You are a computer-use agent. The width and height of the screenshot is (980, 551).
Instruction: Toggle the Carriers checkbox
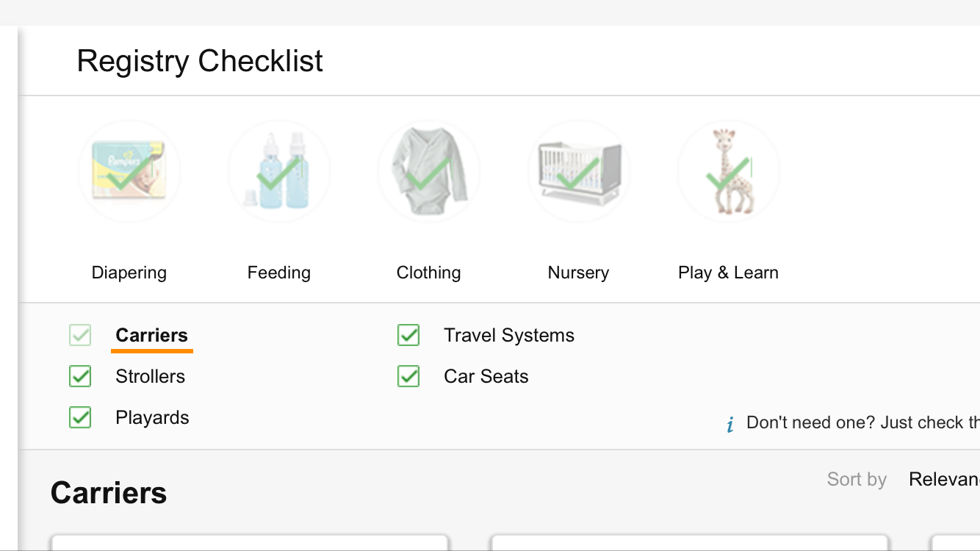80,336
